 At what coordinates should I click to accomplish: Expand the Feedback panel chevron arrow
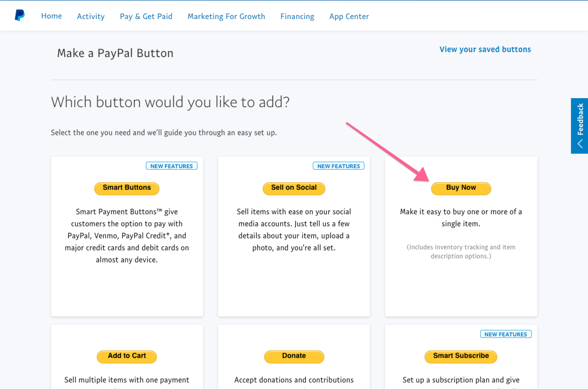pos(580,144)
